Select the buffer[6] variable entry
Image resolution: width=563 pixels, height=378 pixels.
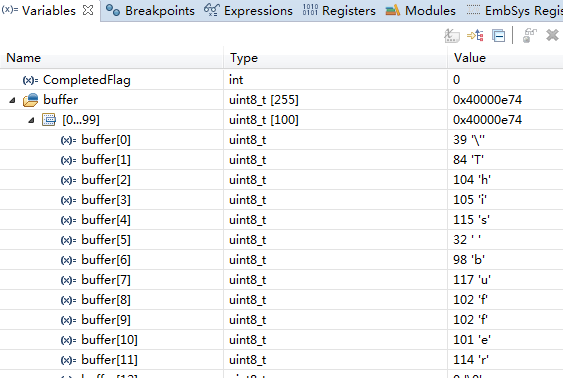[x=106, y=260]
